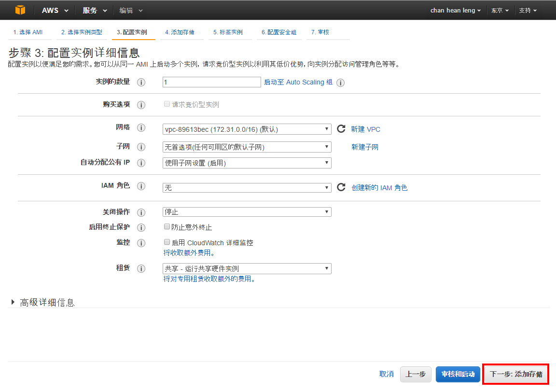
Task: Go to step 5. 标签实例
Action: (x=228, y=32)
